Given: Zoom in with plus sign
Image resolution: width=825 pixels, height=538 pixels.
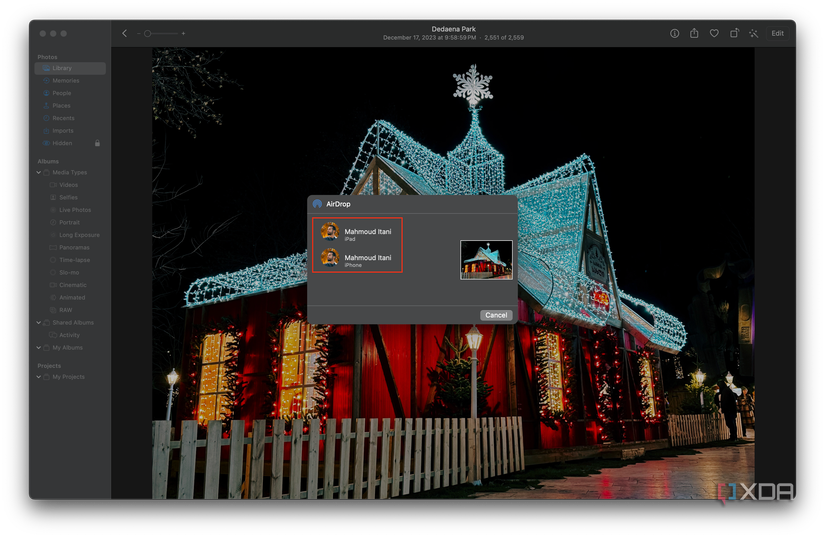Looking at the screenshot, I should point(183,34).
